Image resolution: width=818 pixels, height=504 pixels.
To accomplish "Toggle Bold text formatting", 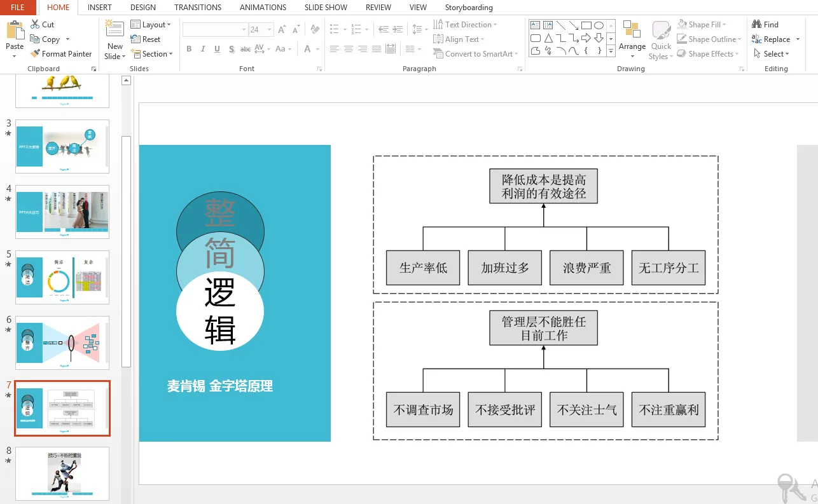I will [189, 49].
